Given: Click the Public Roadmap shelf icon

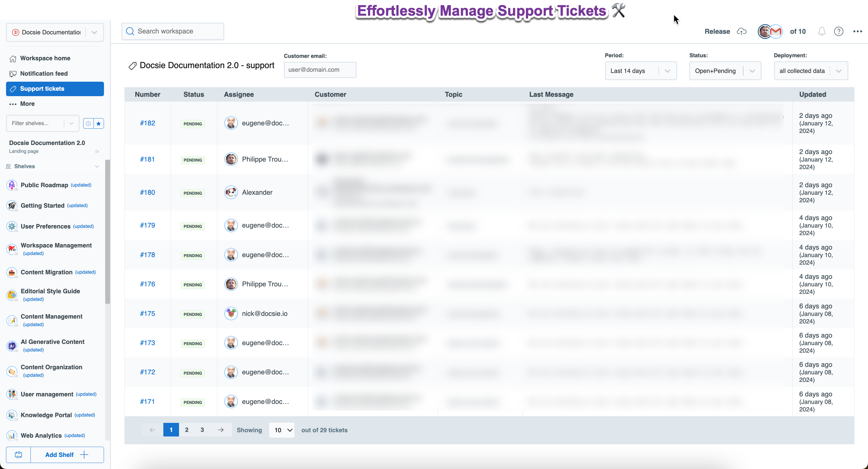Looking at the screenshot, I should point(12,185).
